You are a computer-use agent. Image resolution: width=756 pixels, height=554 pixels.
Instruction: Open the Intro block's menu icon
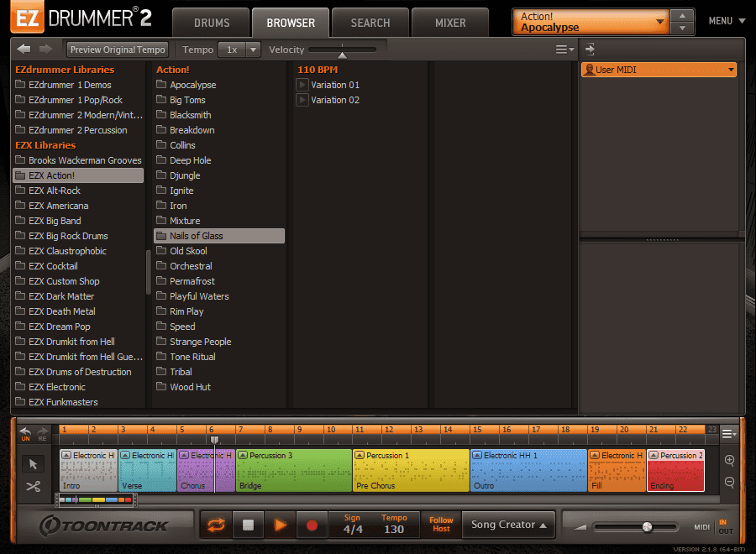click(66, 455)
